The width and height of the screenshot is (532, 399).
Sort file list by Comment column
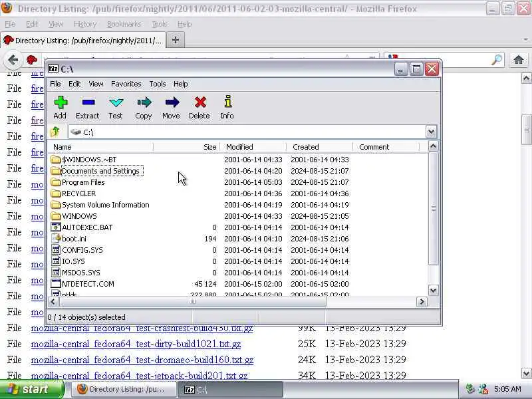tap(386, 147)
